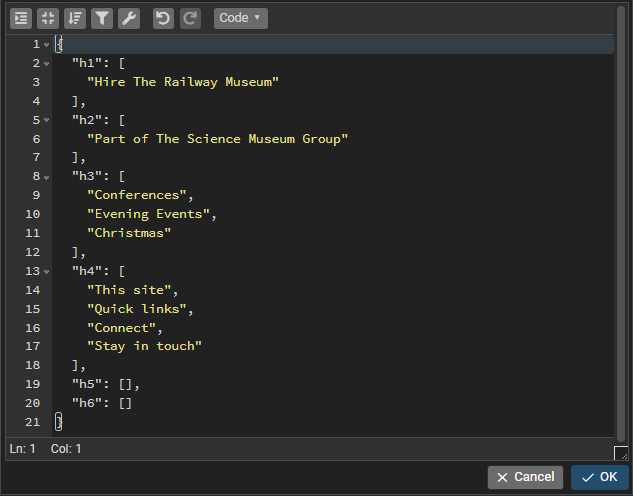Collapse root object fold on line 1
Image resolution: width=633 pixels, height=496 pixels.
(x=47, y=44)
